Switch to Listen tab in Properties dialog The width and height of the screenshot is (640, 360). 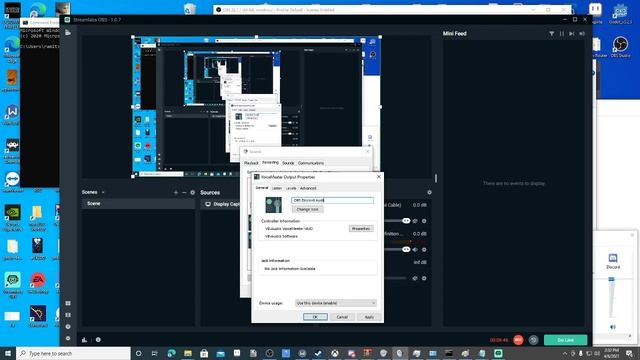(x=277, y=188)
